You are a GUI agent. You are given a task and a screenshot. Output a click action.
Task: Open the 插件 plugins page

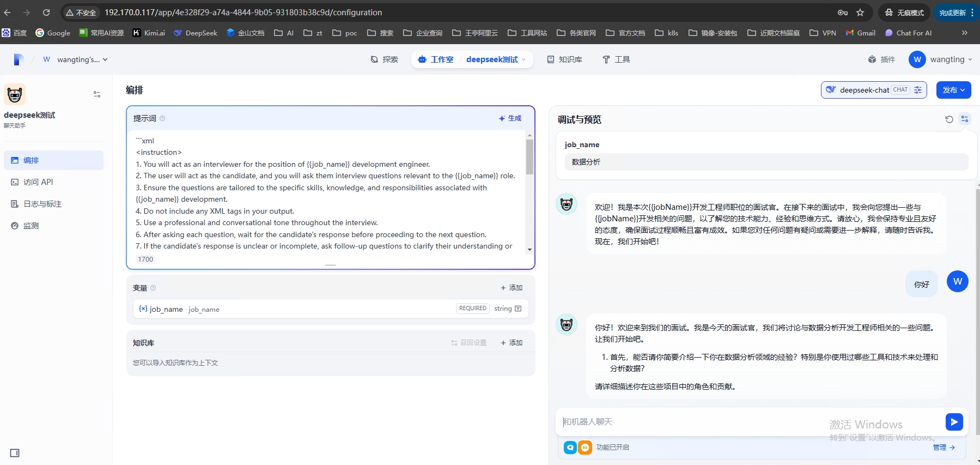pos(881,59)
